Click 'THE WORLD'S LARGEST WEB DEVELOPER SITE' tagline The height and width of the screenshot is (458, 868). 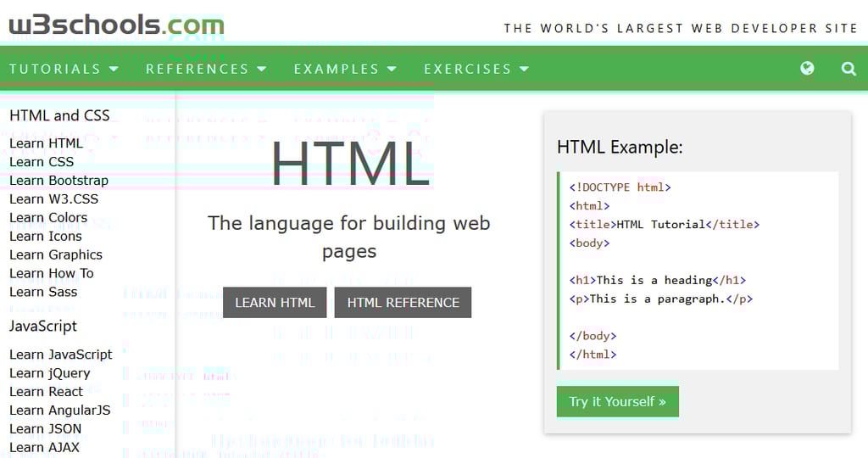pyautogui.click(x=681, y=28)
